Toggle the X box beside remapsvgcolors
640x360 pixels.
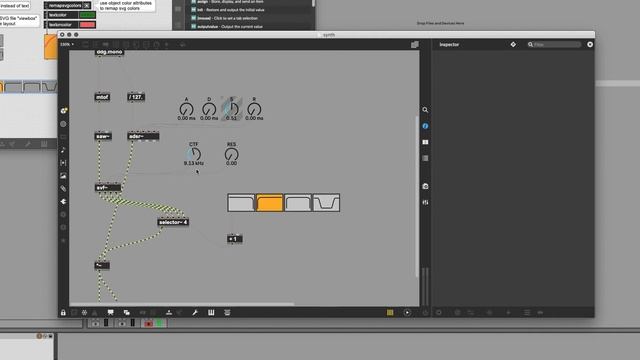(87, 6)
